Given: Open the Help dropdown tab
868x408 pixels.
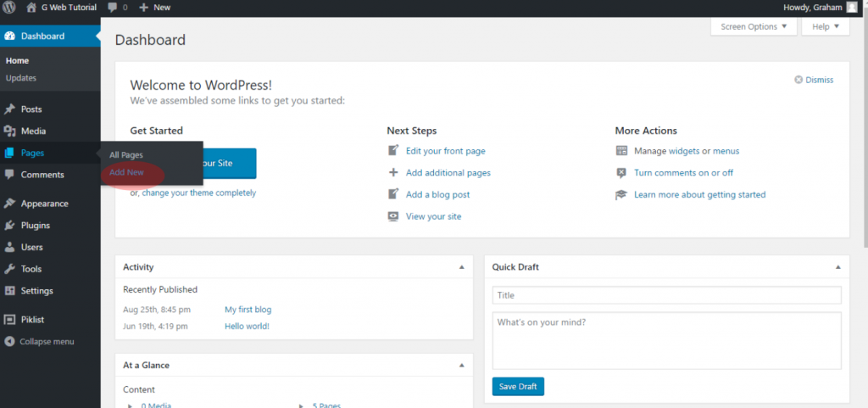Looking at the screenshot, I should point(825,26).
